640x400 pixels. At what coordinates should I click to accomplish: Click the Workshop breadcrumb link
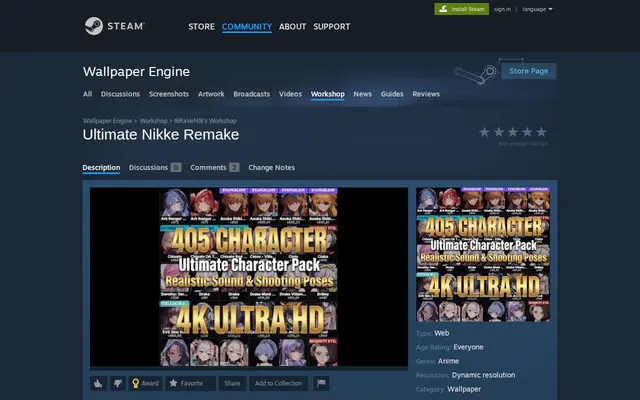[153, 121]
